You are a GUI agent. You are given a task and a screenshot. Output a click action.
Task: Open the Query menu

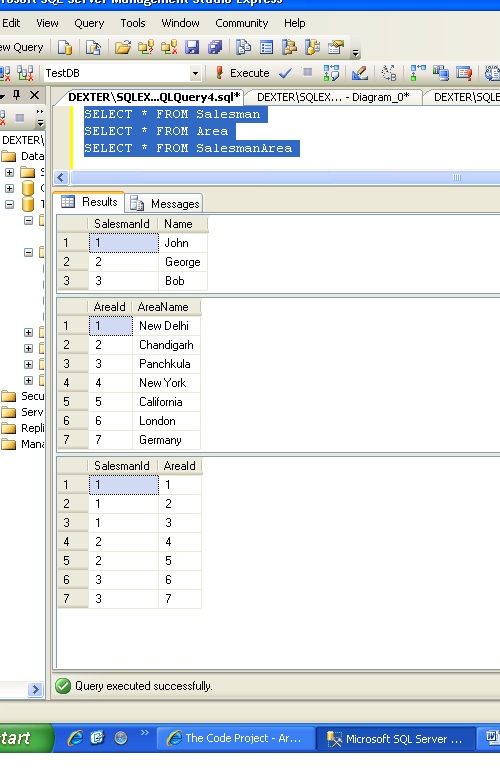[x=89, y=23]
